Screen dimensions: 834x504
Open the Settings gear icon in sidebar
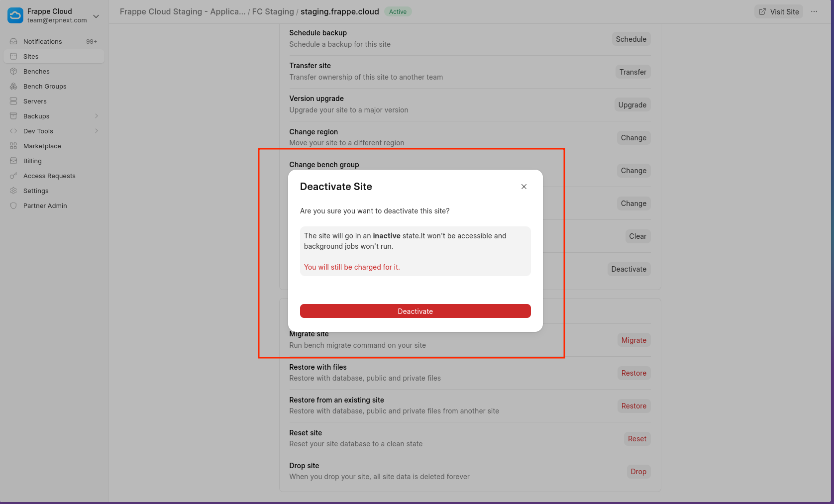tap(13, 191)
